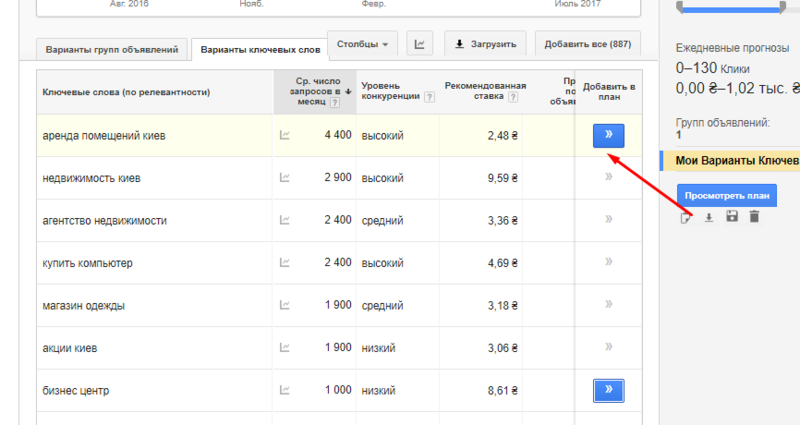Toggle the chart view icon button
Image resolution: width=800 pixels, height=425 pixels.
point(419,44)
